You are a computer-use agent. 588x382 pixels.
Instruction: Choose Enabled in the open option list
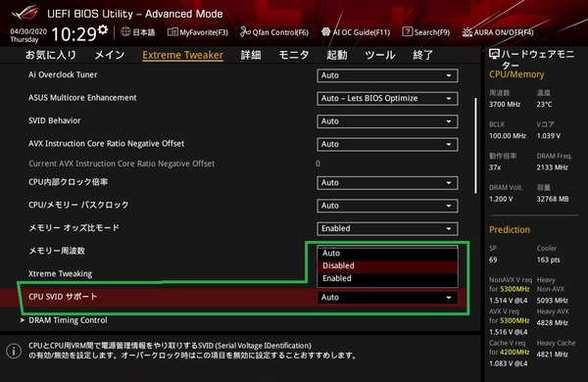coord(387,278)
